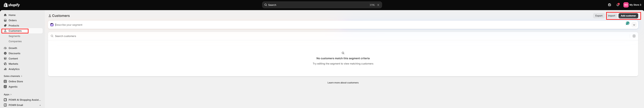The height and width of the screenshot is (108, 644).
Task: Click the Grammarly icon in segment editor
Action: [x=628, y=23]
